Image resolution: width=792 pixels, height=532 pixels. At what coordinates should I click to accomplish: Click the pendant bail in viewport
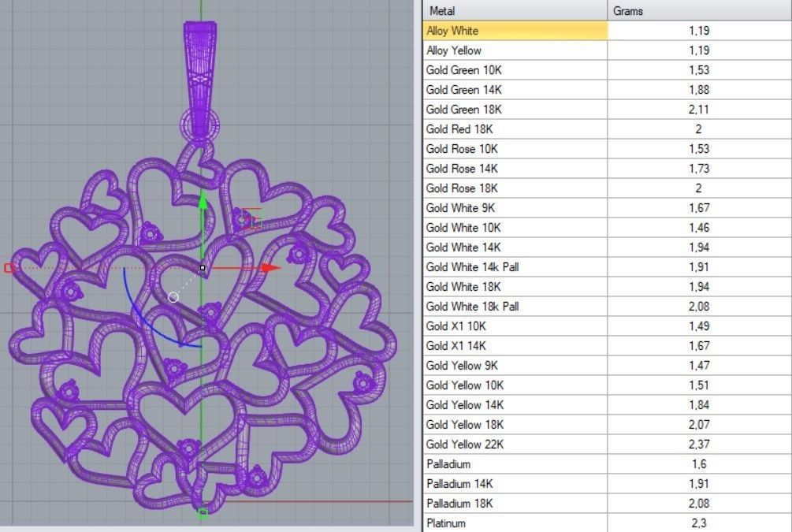pos(200,78)
